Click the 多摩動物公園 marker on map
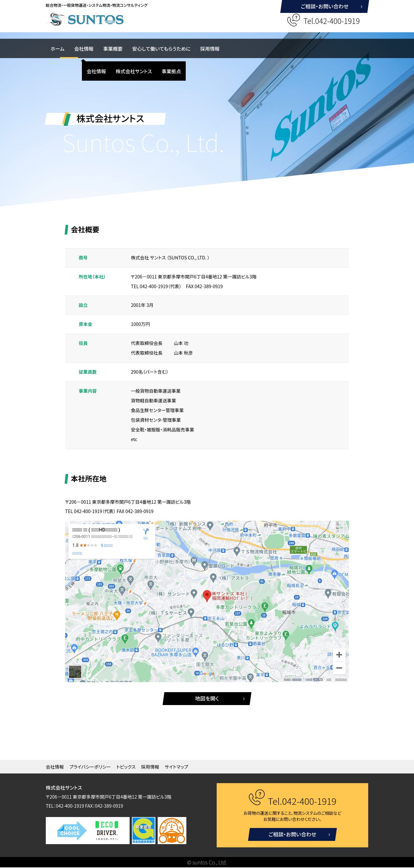 120,569
